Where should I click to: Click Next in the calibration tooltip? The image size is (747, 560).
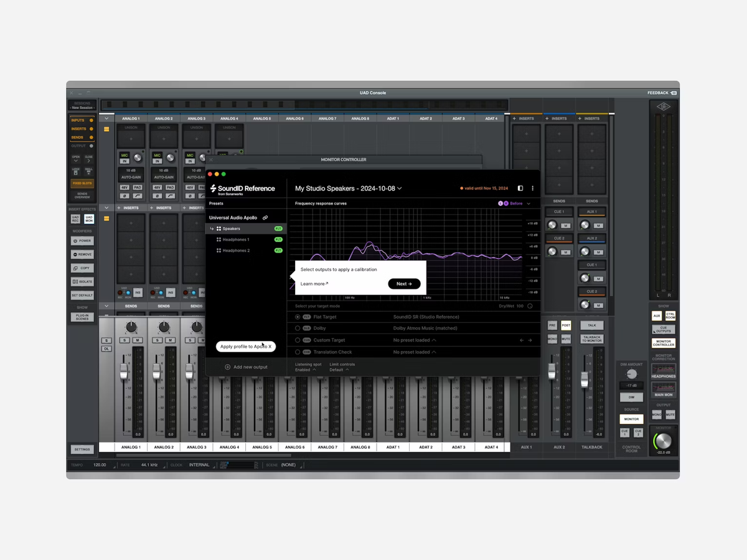(x=404, y=284)
